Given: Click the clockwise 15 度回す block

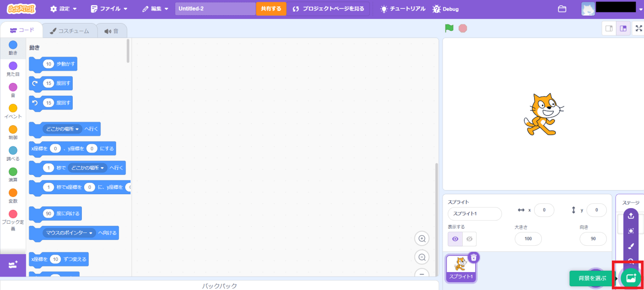Looking at the screenshot, I should 51,83.
